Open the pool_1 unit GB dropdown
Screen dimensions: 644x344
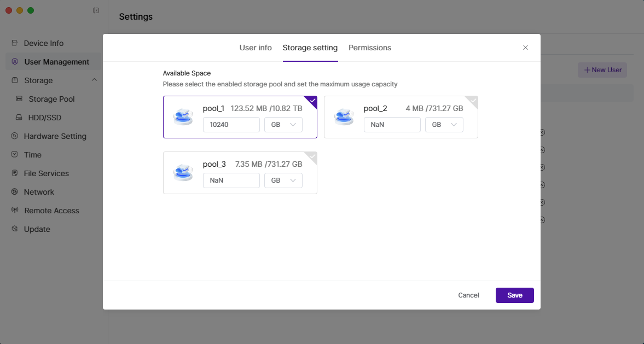(x=283, y=124)
